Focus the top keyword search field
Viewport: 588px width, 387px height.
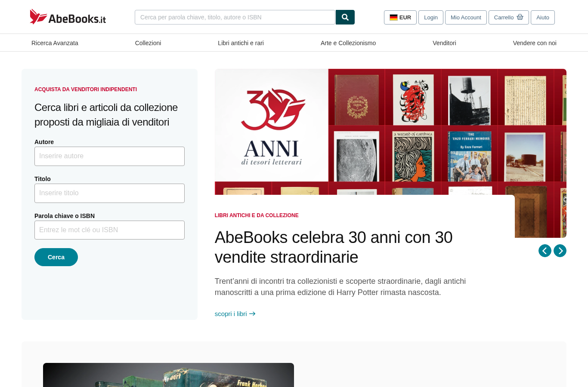pos(235,17)
